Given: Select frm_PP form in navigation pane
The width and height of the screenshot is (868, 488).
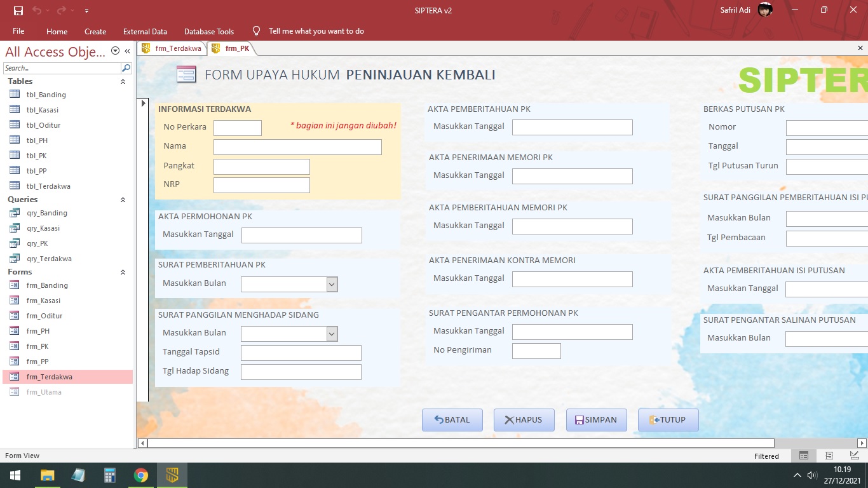Looking at the screenshot, I should point(67,362).
